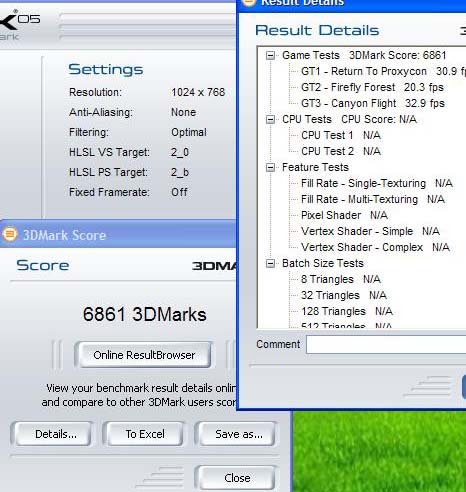Click into the Comment input field
This screenshot has width=466, height=492.
386,344
